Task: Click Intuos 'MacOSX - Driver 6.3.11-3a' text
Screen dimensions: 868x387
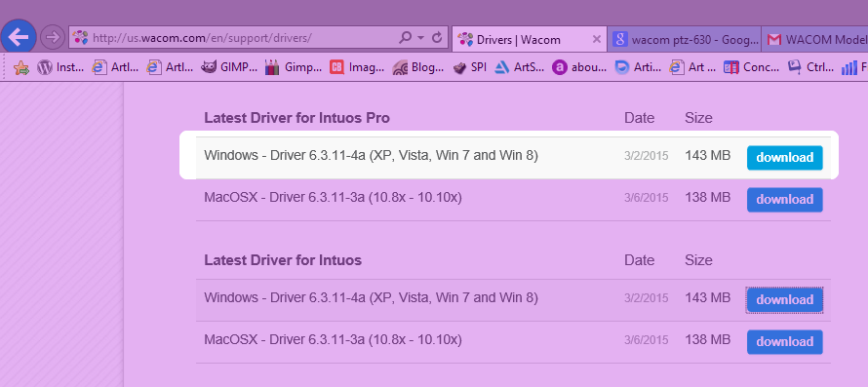Action: [333, 340]
